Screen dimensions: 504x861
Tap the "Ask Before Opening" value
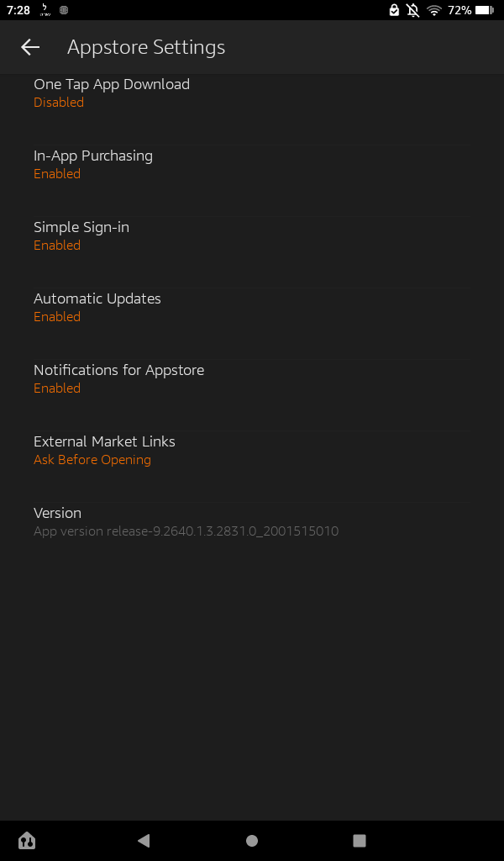click(x=92, y=460)
